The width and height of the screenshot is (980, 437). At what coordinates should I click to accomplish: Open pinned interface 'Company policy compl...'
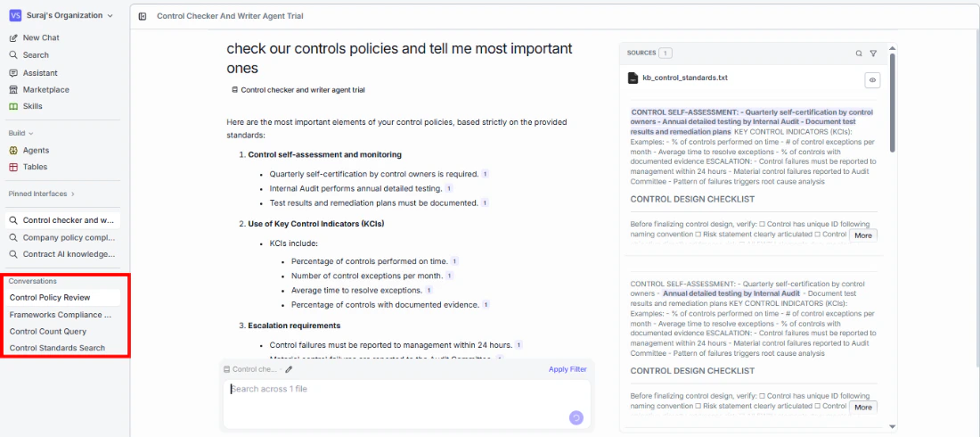point(62,237)
